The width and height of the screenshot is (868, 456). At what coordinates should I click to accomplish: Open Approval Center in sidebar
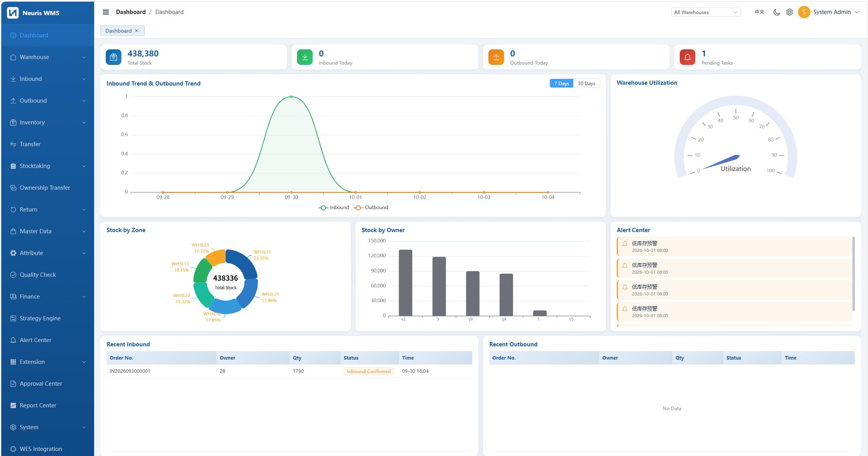click(x=47, y=383)
